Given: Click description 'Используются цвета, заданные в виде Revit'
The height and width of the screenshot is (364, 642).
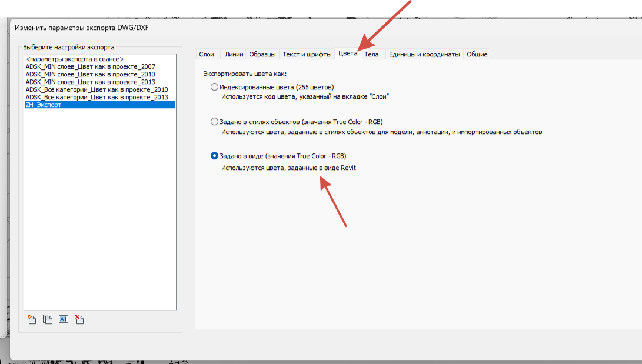Looking at the screenshot, I should coord(289,168).
